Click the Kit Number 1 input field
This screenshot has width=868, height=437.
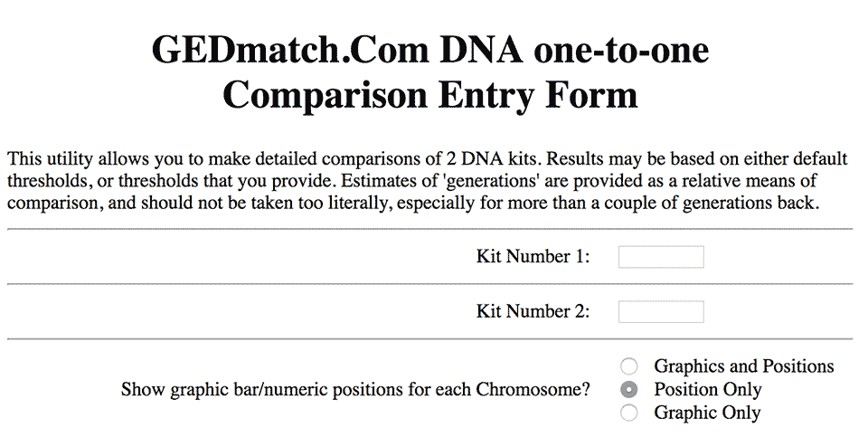661,257
